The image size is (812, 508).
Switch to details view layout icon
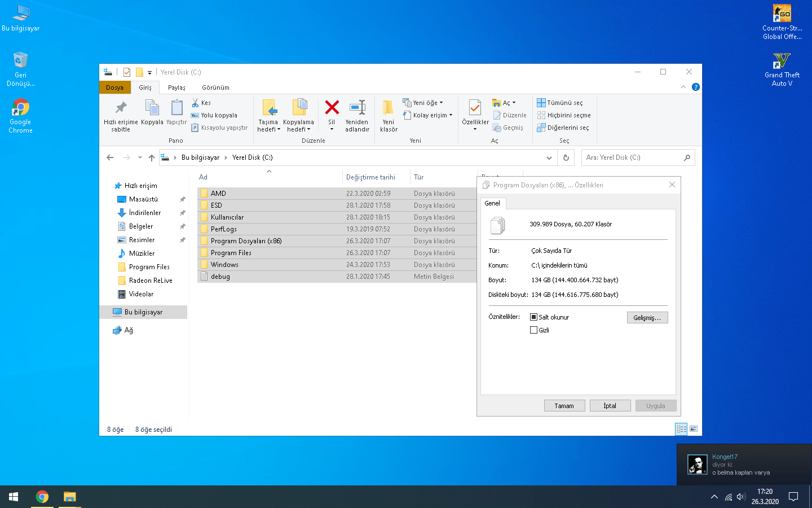(x=681, y=429)
